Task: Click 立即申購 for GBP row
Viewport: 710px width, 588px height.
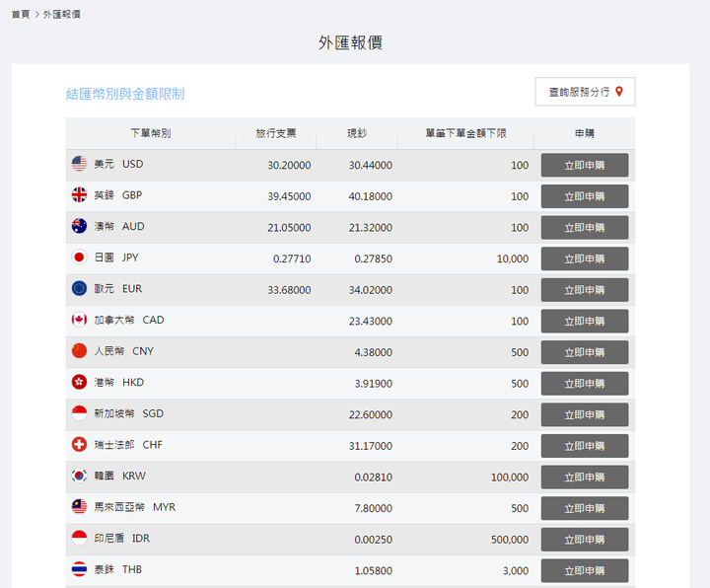Action: coord(585,196)
